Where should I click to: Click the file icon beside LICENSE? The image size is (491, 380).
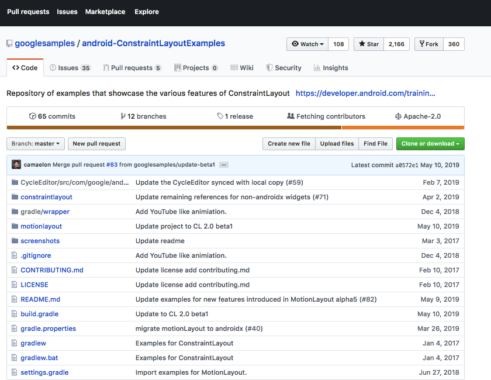click(14, 285)
